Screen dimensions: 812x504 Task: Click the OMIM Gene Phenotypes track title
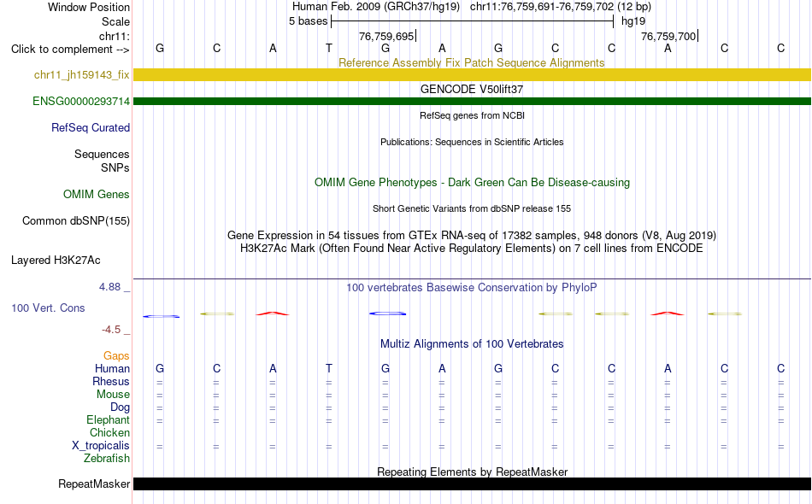(472, 182)
